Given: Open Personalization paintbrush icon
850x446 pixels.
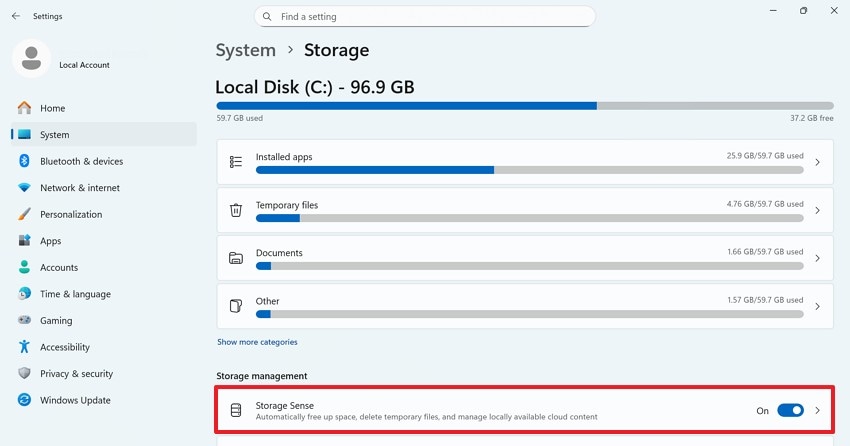Looking at the screenshot, I should tap(24, 214).
